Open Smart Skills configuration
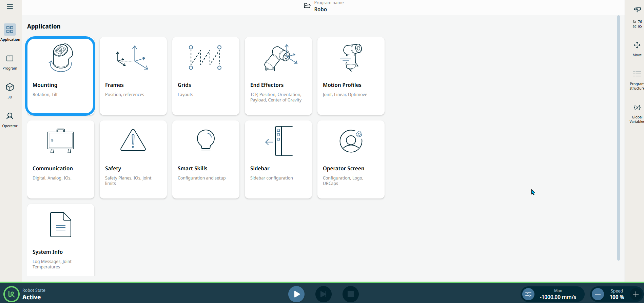This screenshot has height=303, width=644. click(x=206, y=159)
